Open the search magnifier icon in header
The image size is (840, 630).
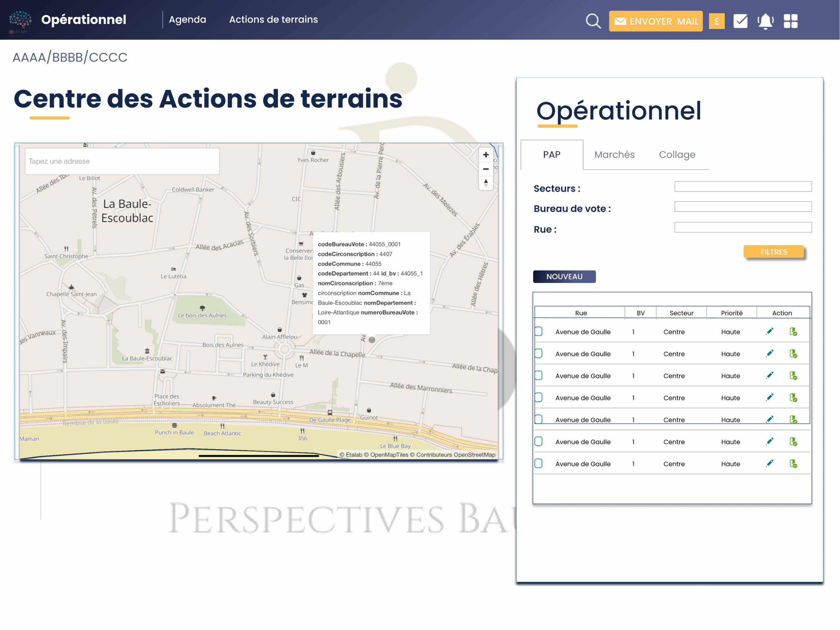593,21
